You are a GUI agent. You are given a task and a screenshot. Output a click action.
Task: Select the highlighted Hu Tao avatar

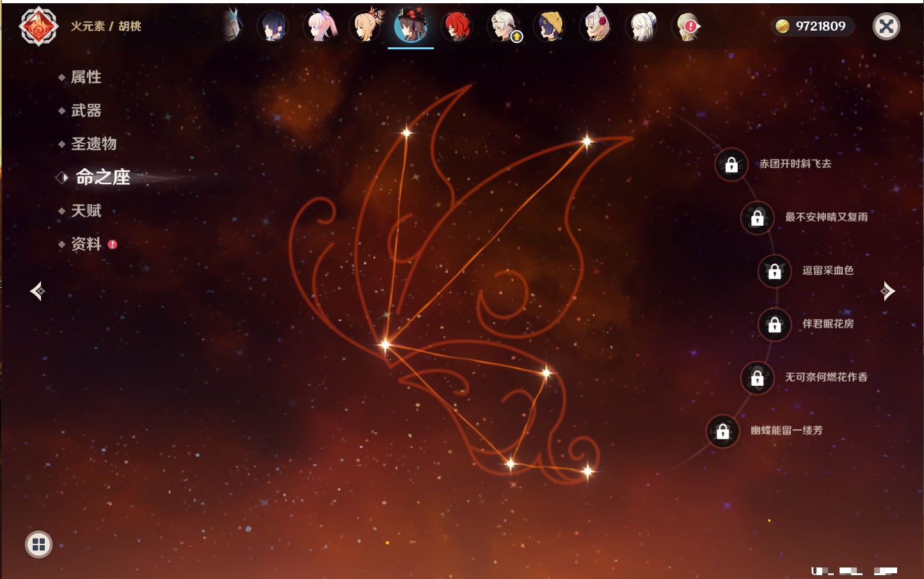(x=411, y=26)
